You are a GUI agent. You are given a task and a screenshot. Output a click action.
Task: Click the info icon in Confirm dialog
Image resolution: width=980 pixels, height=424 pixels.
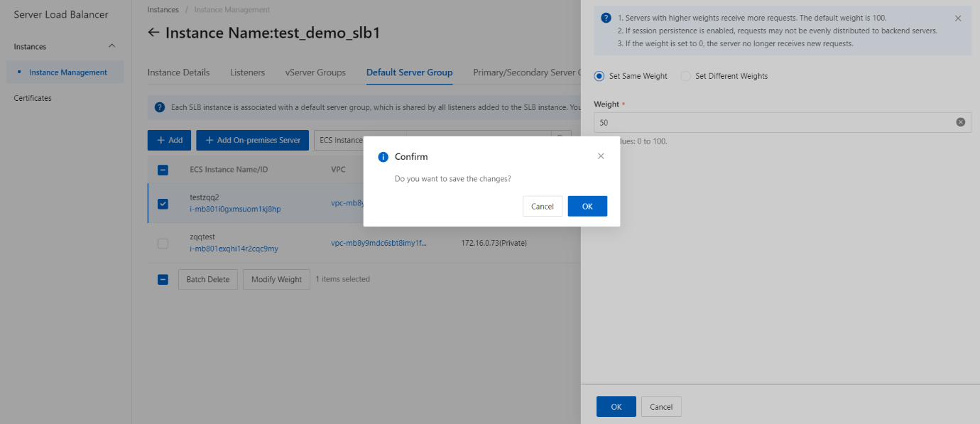383,157
